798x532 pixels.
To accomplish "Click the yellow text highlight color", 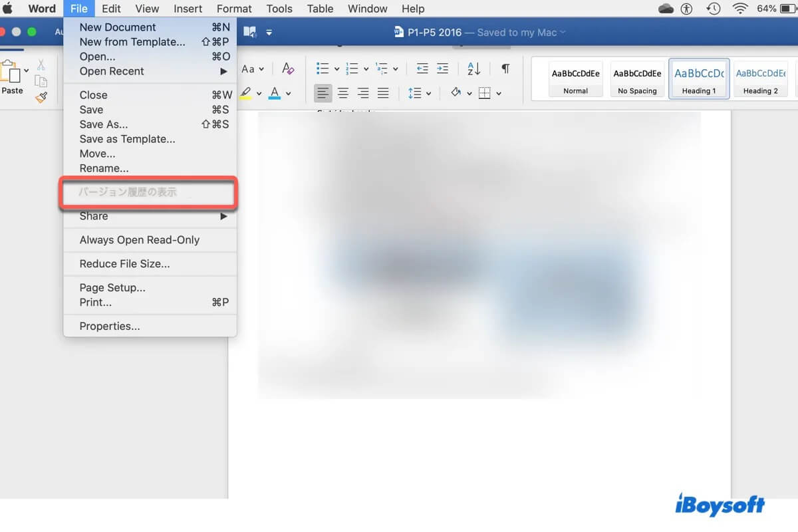I will tap(245, 93).
